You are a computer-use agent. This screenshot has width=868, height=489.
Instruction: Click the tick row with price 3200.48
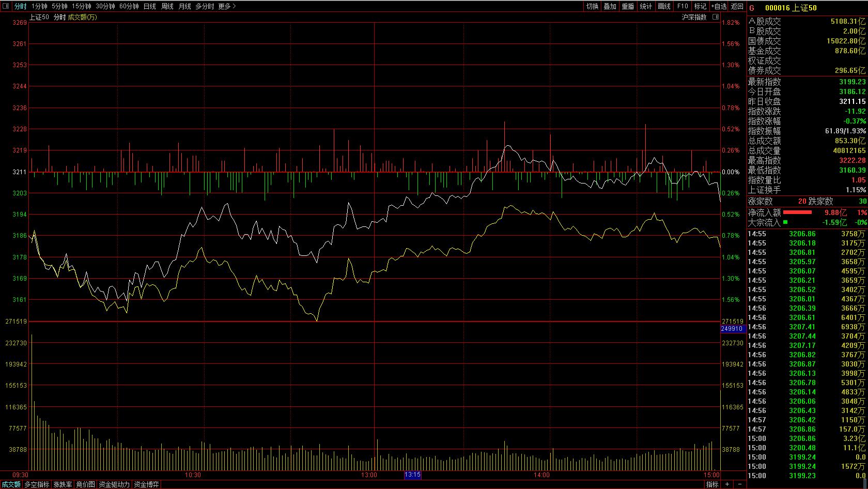pos(807,448)
